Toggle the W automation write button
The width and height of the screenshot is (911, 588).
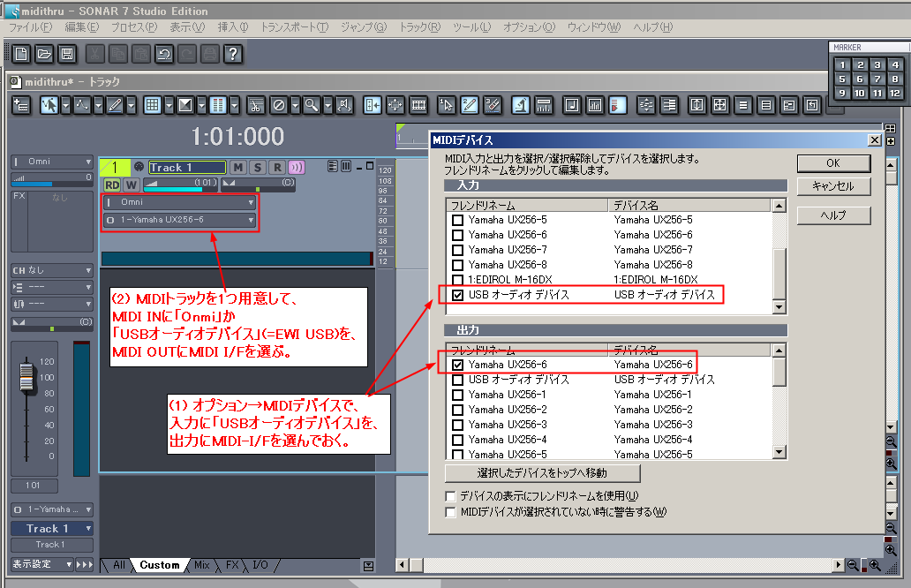(x=132, y=185)
